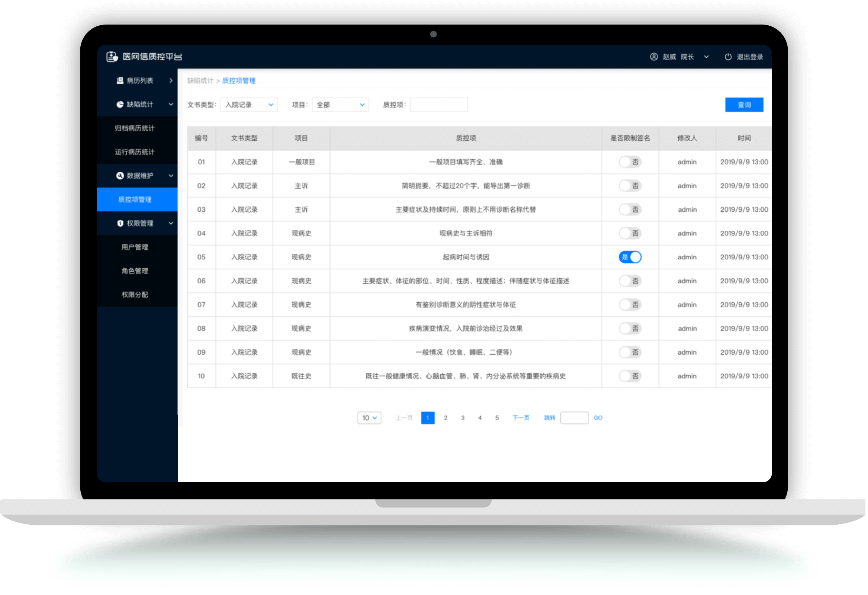Focus the 质控项 search input
This screenshot has height=595, width=868.
click(439, 105)
